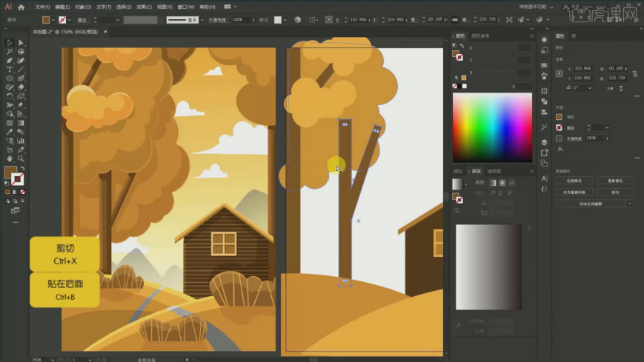This screenshot has width=644, height=362.
Task: Select the Selection tool in the toolbar
Action: tap(10, 43)
